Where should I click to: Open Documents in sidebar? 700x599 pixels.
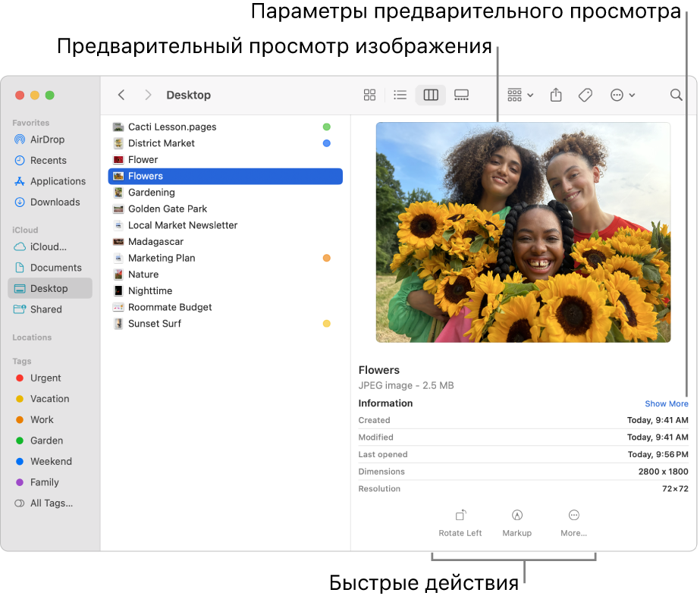coord(50,268)
